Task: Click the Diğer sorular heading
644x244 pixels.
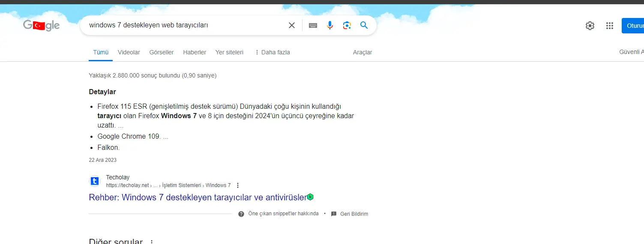Action: (116, 241)
